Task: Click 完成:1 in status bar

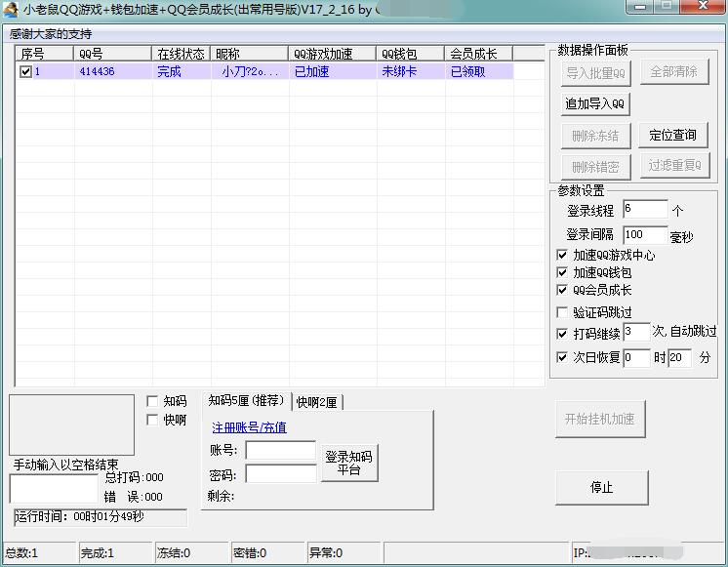Action: (115, 552)
